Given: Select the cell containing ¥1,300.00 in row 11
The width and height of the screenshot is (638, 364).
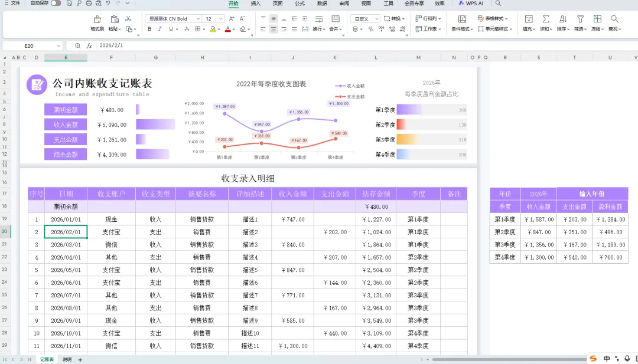Looking at the screenshot, I should point(292,346).
